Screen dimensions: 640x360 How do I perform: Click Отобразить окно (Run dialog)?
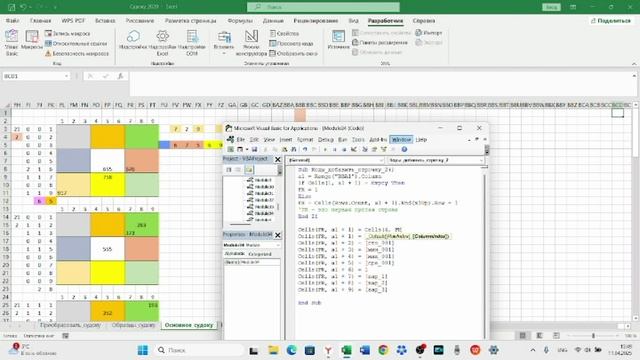point(293,53)
